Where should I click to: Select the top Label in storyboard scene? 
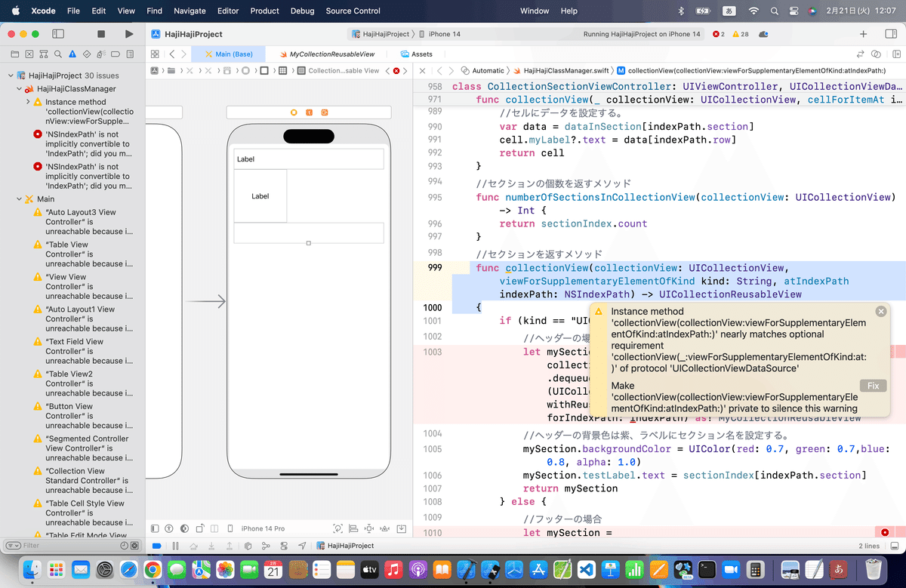click(309, 159)
